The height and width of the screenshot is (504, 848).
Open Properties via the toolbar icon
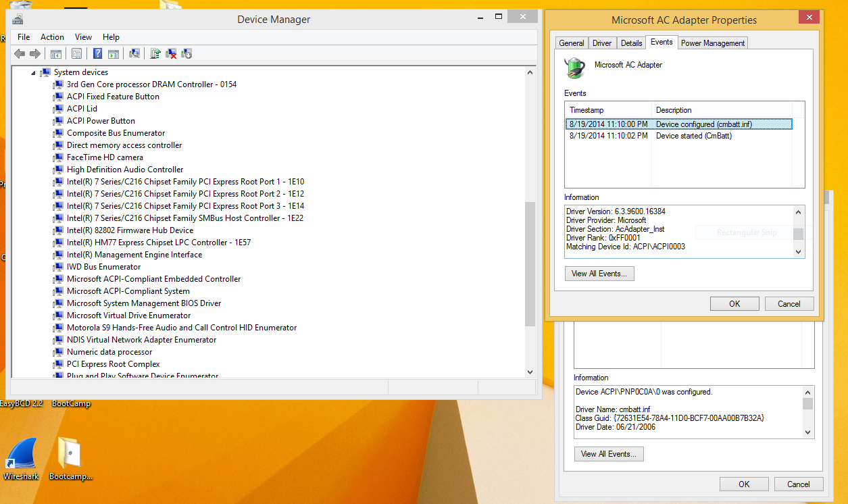(x=76, y=54)
